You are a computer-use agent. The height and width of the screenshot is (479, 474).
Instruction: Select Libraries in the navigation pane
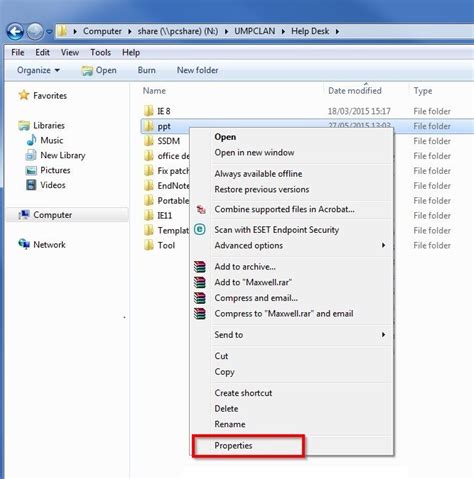(x=49, y=126)
